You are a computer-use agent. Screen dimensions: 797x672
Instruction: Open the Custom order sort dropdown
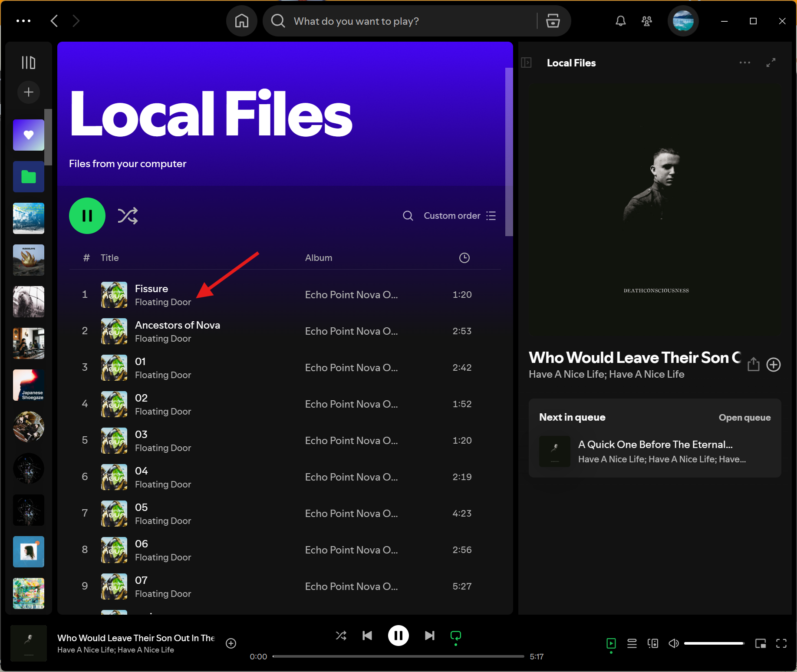pos(460,216)
